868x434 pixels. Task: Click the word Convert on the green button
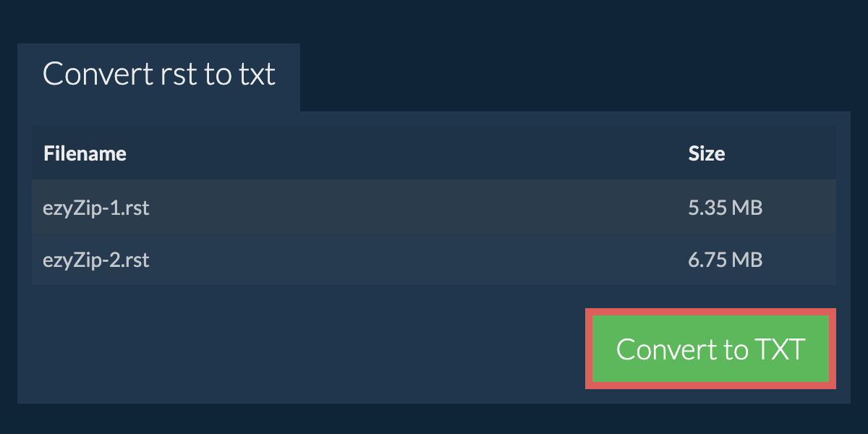(x=658, y=349)
